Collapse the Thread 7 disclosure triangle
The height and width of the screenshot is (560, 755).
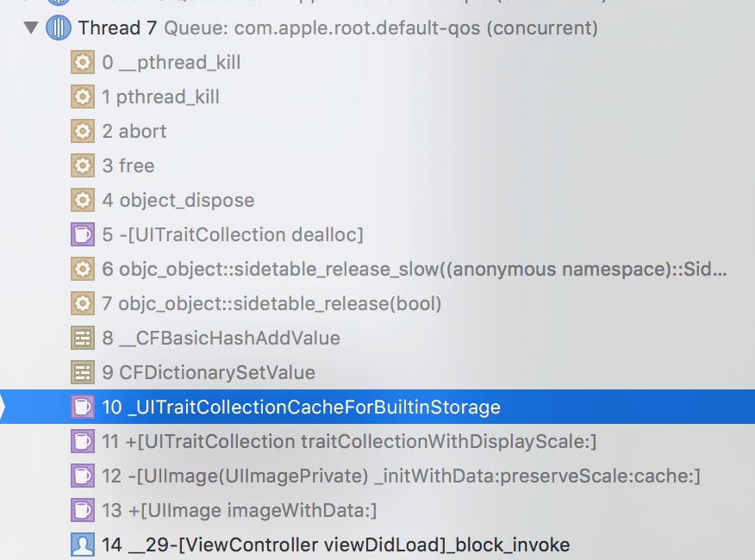pyautogui.click(x=32, y=28)
